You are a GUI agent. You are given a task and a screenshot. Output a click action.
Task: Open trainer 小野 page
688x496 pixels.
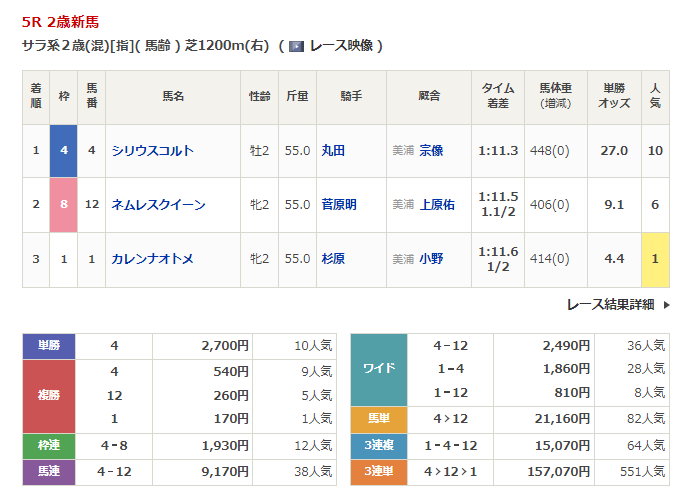[x=431, y=259]
